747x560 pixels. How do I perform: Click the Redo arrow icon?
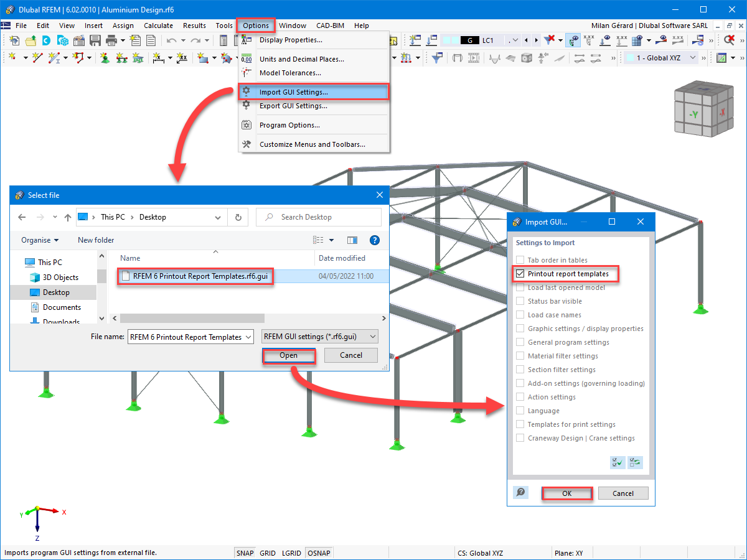click(x=195, y=40)
